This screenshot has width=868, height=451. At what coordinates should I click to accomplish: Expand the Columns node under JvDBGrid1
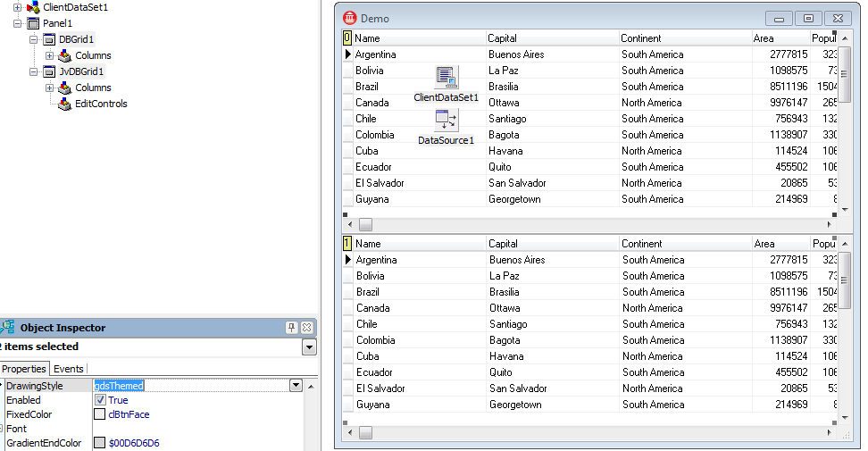(x=50, y=88)
